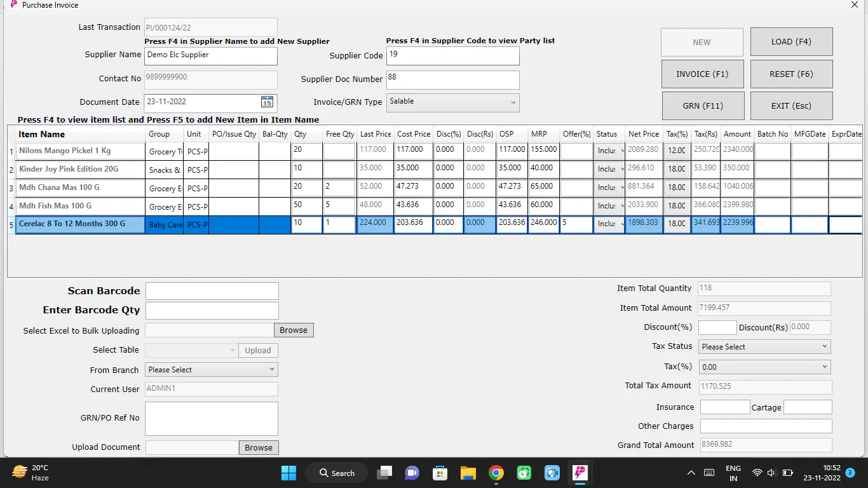868x488 pixels.
Task: Click the Other Charges field
Action: (766, 426)
